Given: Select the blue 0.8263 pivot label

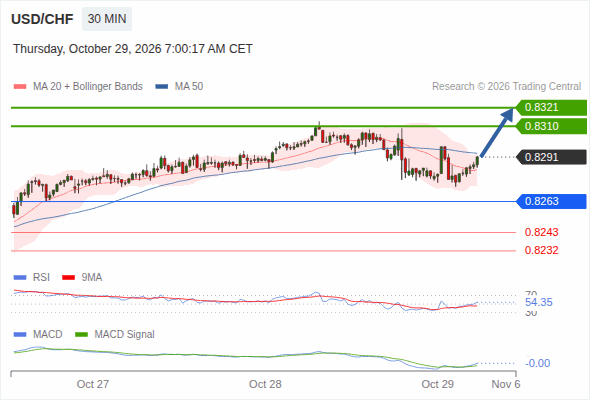Looking at the screenshot, I should pos(551,201).
